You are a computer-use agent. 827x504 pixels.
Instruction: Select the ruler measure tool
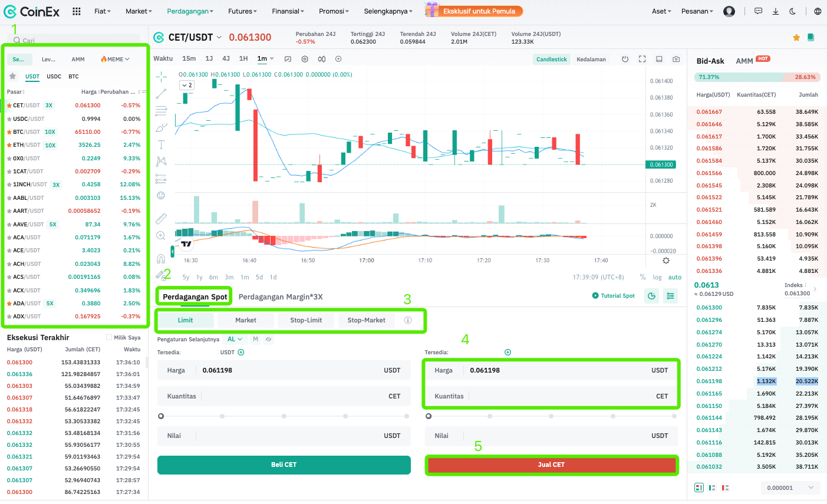pos(161,219)
